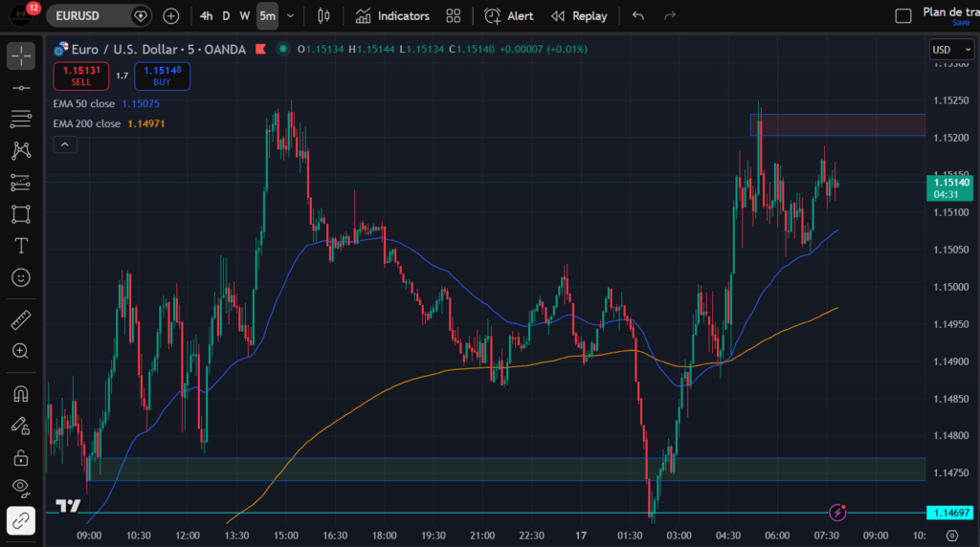Select the Text annotation tool
Screen dimensions: 980x547
click(21, 246)
